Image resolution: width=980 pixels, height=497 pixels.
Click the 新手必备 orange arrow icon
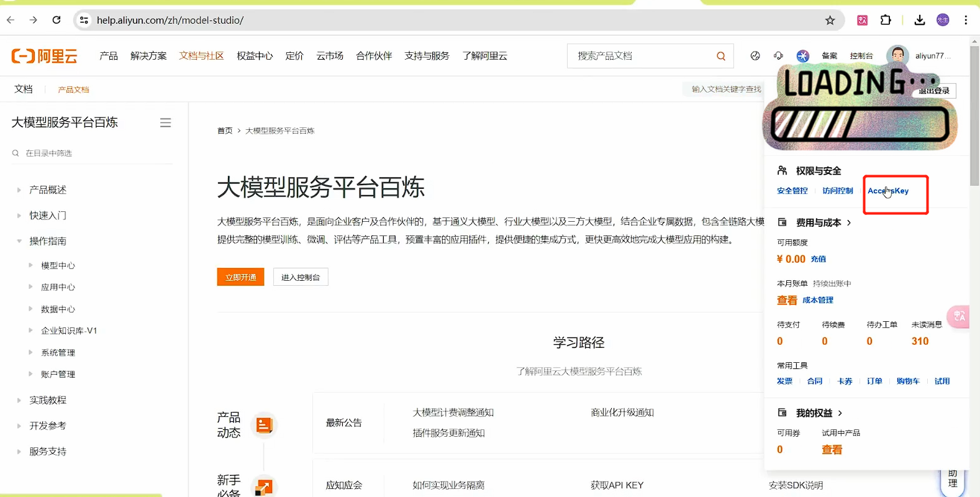264,487
